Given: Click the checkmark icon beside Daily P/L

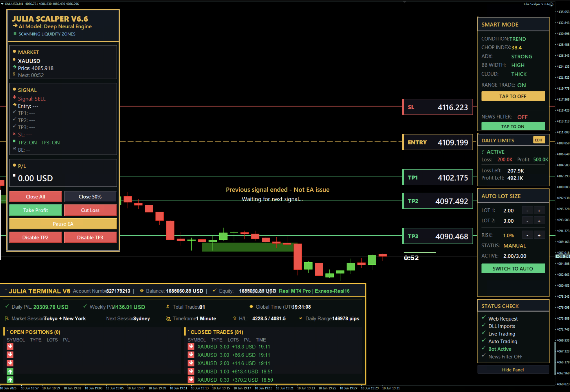Looking at the screenshot, I should pos(7,306).
